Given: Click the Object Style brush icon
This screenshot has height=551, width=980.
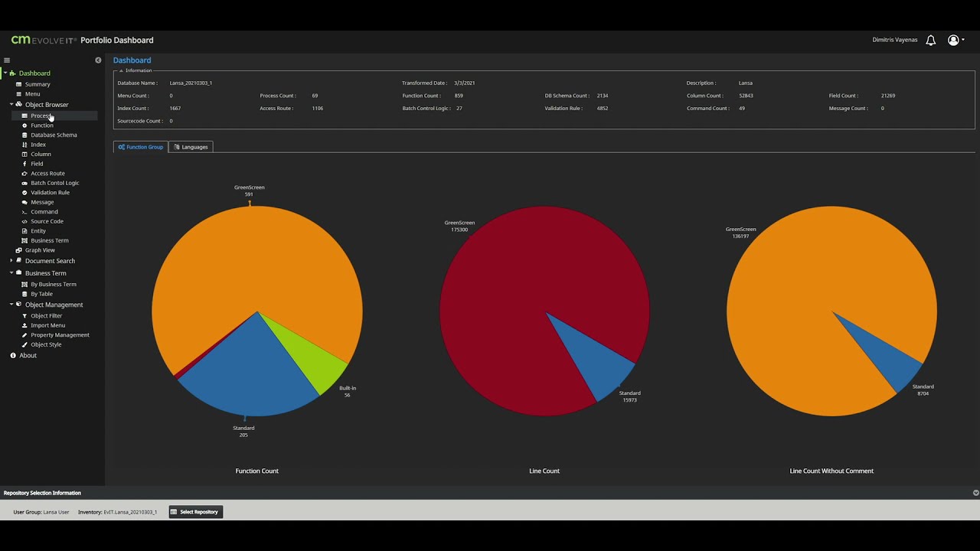Looking at the screenshot, I should pos(24,344).
